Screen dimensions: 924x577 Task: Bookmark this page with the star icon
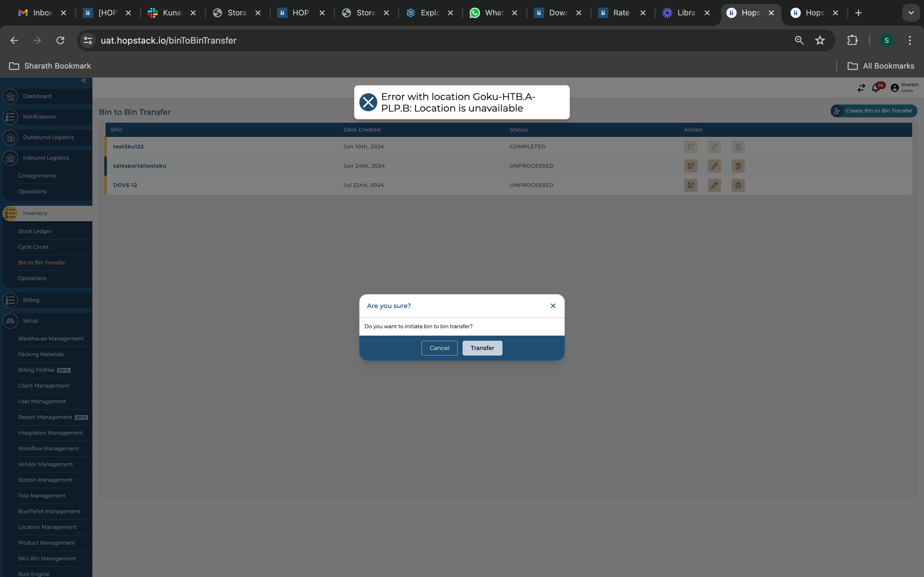pyautogui.click(x=820, y=40)
